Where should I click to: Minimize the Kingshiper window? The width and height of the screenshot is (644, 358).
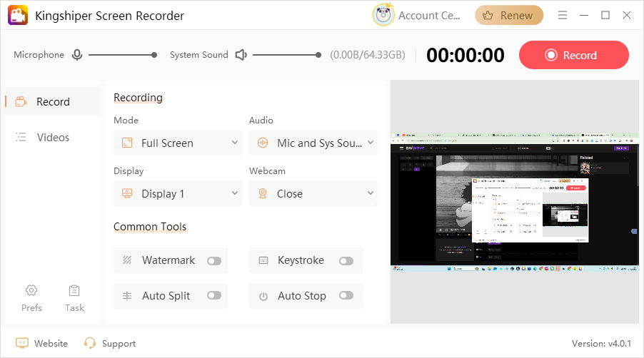click(x=584, y=15)
